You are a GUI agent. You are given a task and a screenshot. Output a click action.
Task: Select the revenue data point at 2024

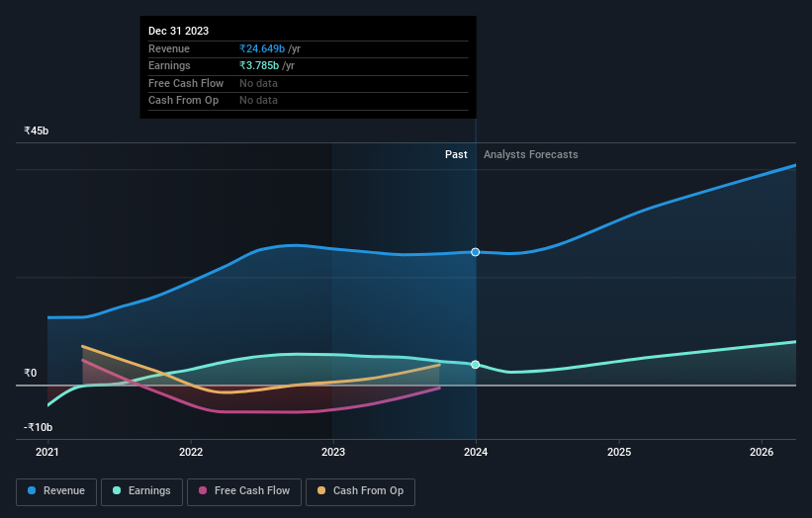point(476,252)
